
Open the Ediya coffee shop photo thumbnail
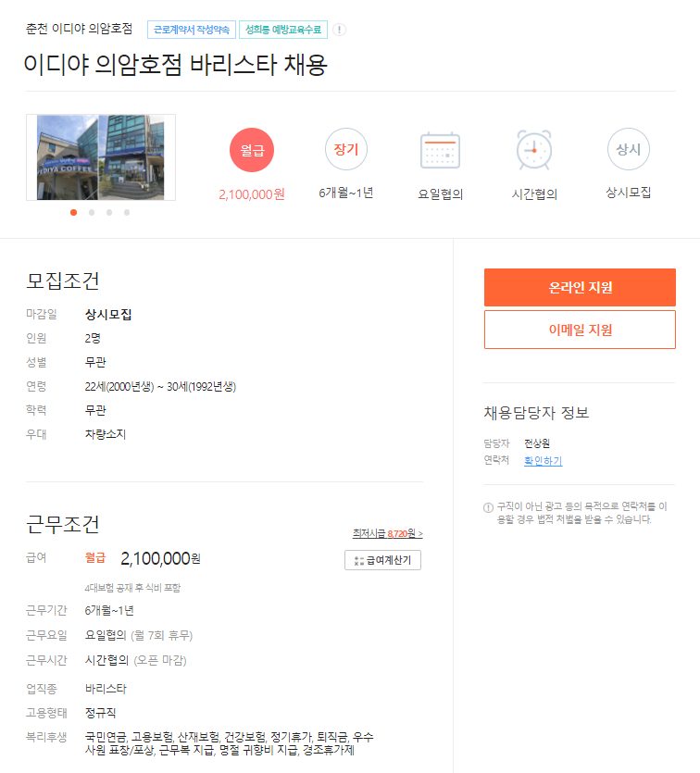point(101,157)
